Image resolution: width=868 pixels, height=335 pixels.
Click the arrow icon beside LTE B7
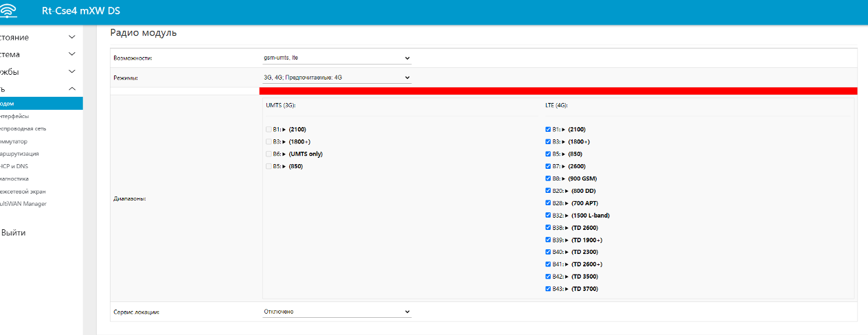[565, 166]
